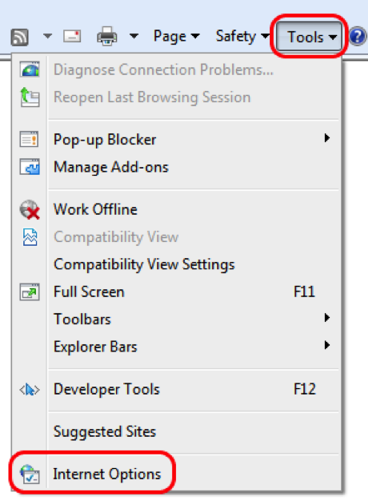This screenshot has width=368, height=500.
Task: Open the Safety dropdown menu
Action: coord(241,36)
